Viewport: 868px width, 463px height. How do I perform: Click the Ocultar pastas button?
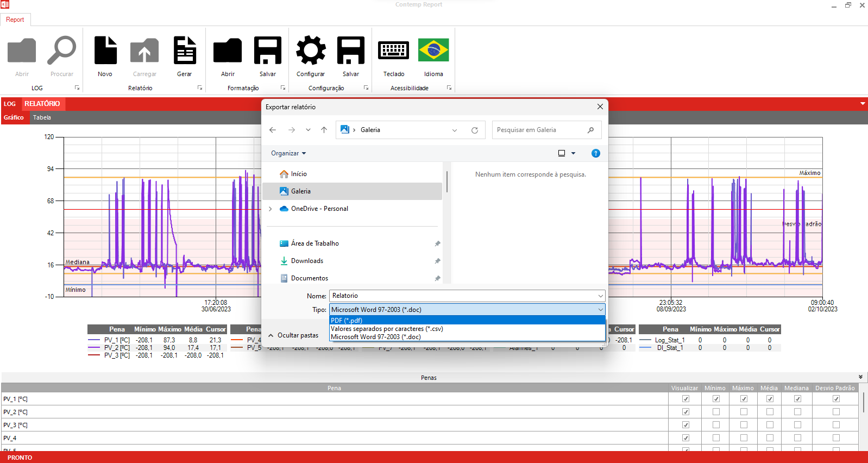pos(294,335)
